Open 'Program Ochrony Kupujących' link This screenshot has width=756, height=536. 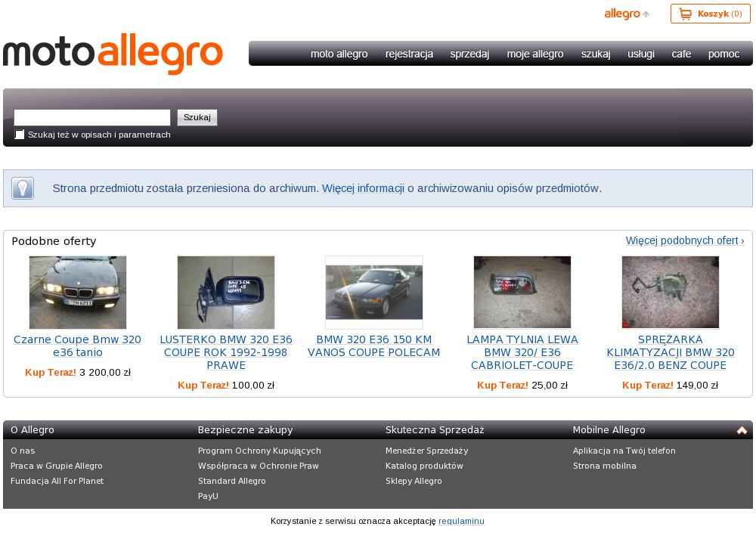[259, 451]
